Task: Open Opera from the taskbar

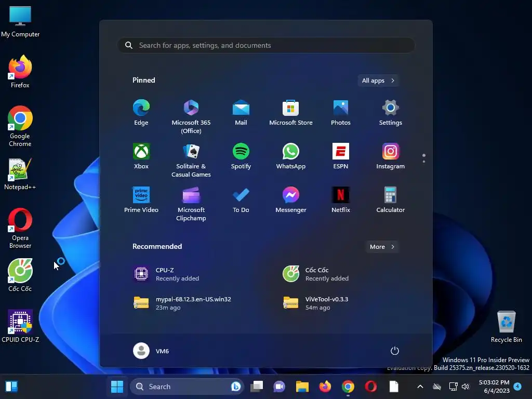Action: (370, 387)
